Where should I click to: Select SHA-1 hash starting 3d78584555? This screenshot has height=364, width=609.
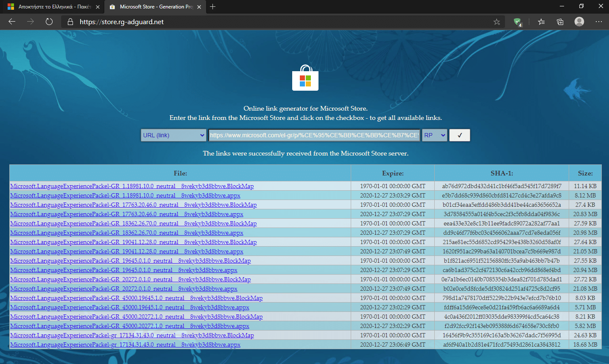click(502, 214)
